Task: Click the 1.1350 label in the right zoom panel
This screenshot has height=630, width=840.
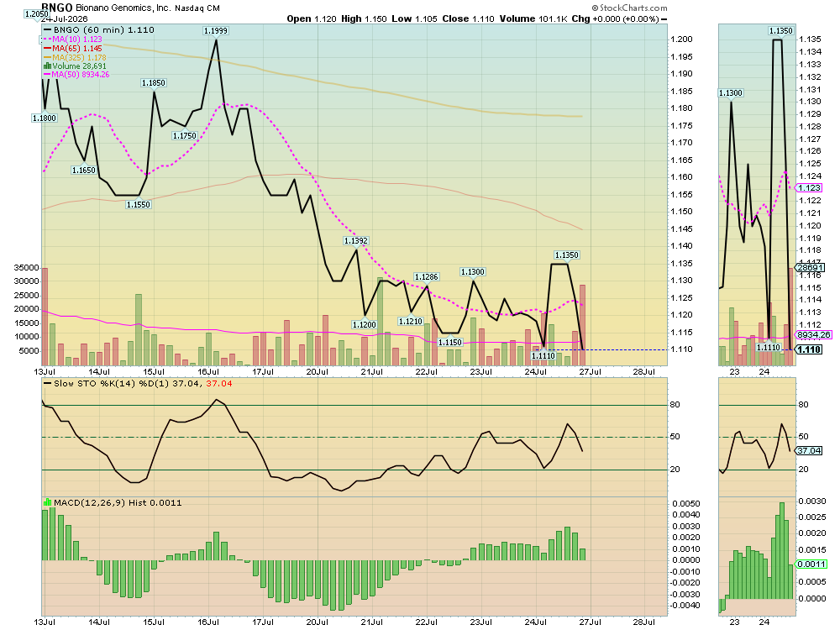Action: coord(780,30)
